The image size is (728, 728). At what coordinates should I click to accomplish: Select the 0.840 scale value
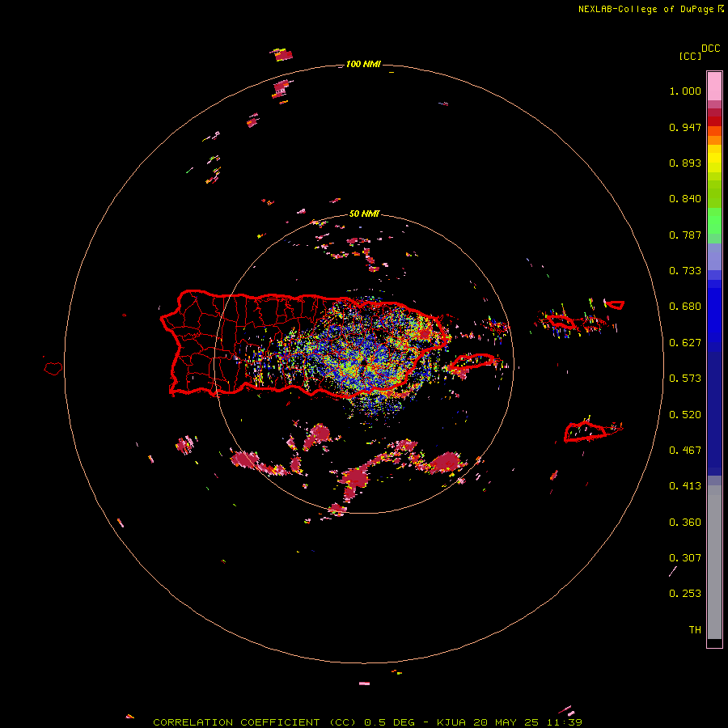685,199
